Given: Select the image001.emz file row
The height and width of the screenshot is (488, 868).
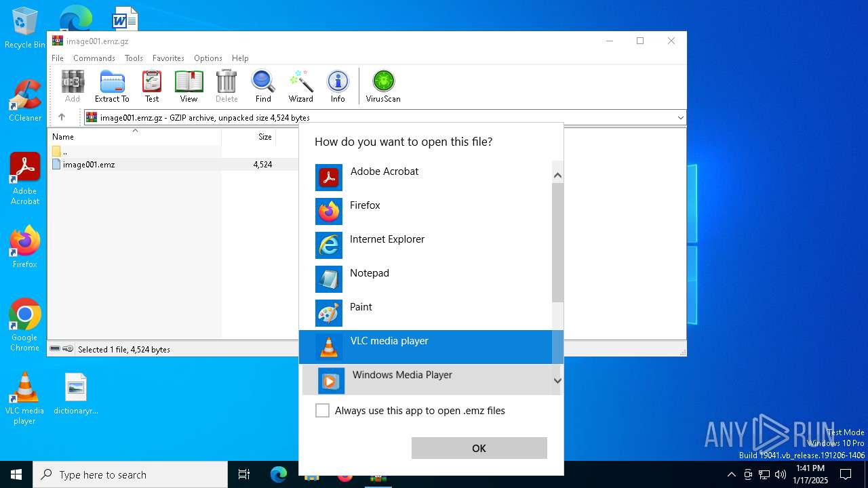Looking at the screenshot, I should (173, 164).
